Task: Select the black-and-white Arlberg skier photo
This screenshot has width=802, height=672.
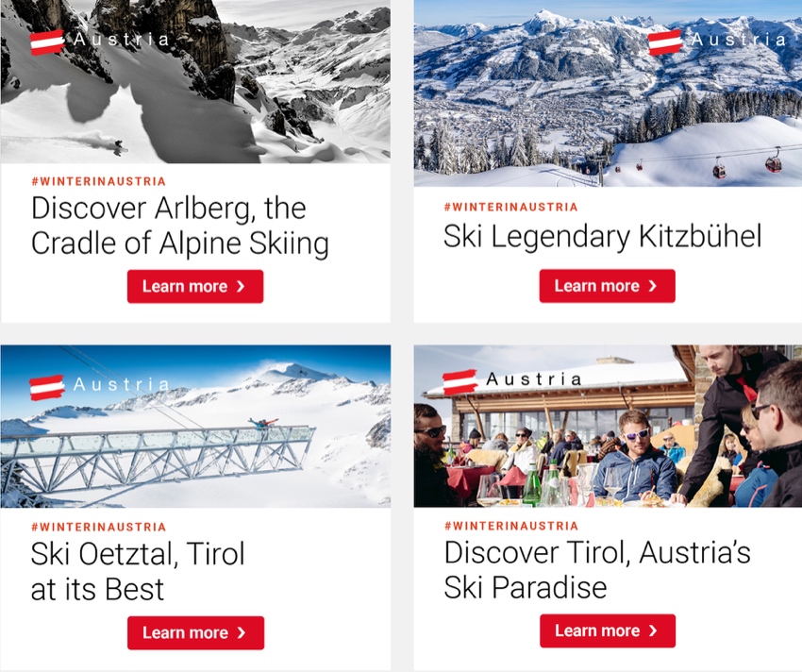Action: (x=195, y=81)
